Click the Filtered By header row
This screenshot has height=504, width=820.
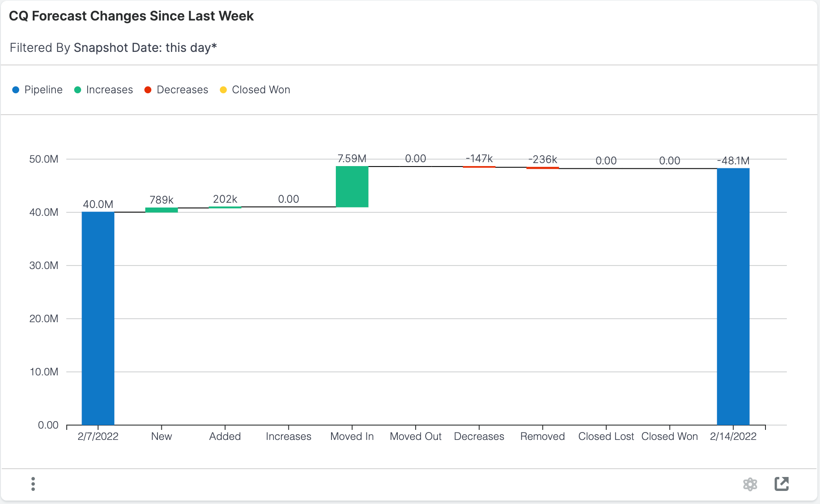113,48
